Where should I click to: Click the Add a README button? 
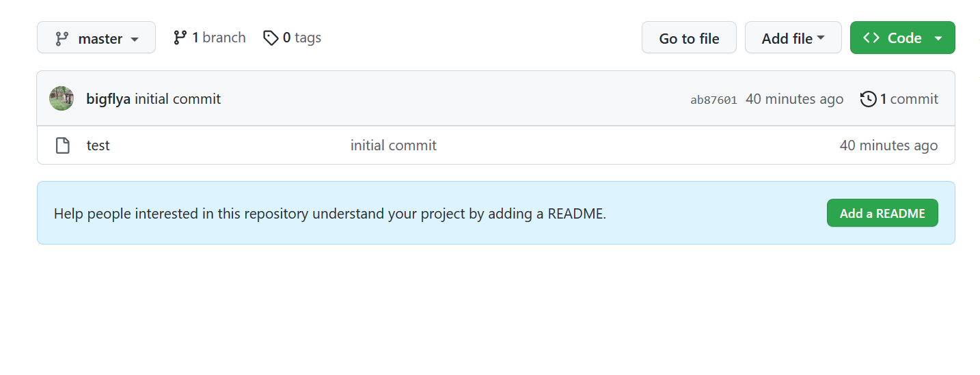tap(882, 213)
